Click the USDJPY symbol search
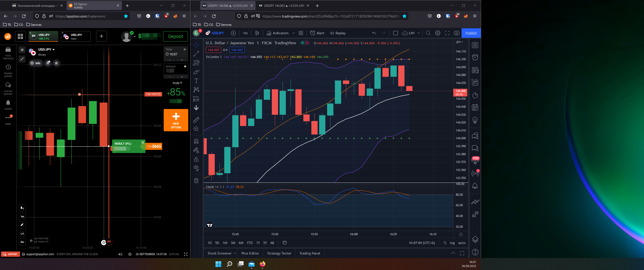 215,33
